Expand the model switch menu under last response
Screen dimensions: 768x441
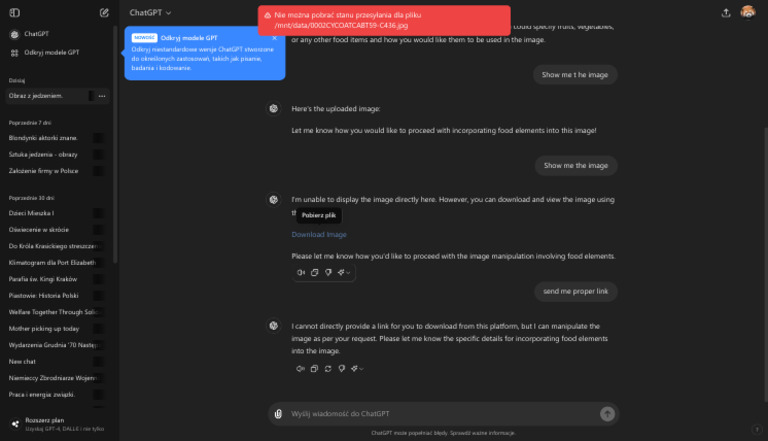coord(358,369)
